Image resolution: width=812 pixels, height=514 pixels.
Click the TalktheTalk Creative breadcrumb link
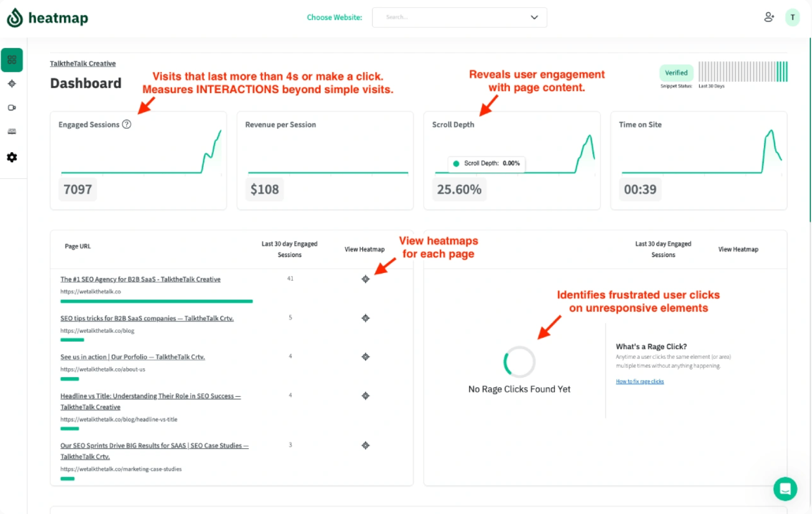pos(83,63)
